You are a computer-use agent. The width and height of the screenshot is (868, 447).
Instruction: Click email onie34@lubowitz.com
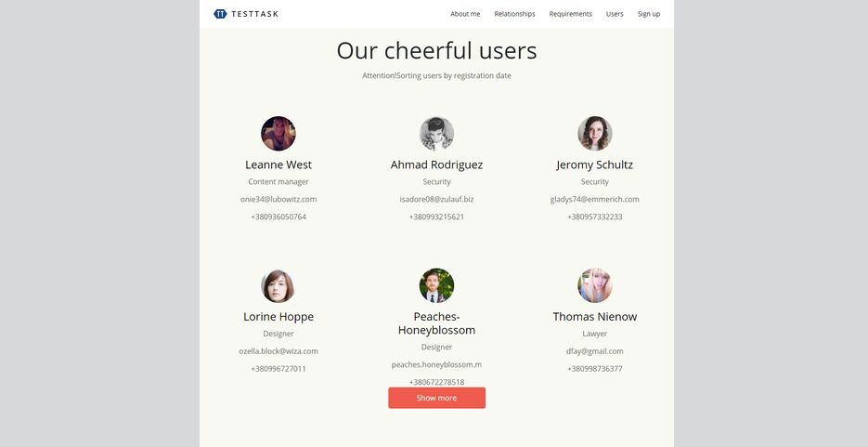(x=279, y=200)
